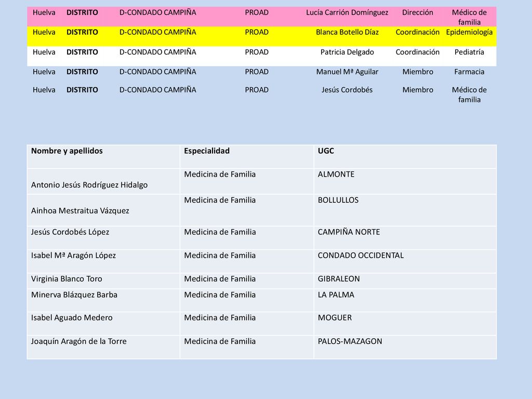Click Medicina de Familia in the MOGUER row
The height and width of the screenshot is (399, 532).
pos(220,318)
